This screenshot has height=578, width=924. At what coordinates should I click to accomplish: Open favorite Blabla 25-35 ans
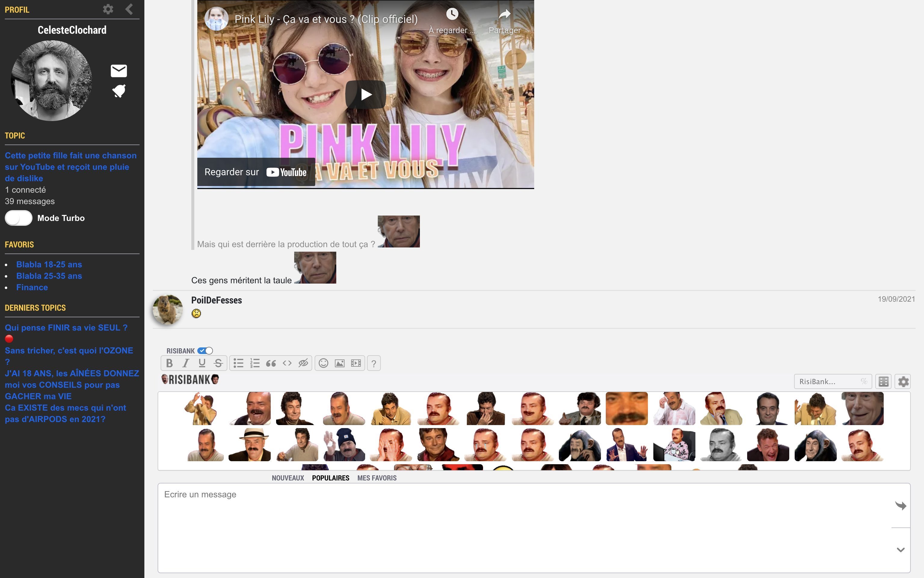(x=49, y=276)
